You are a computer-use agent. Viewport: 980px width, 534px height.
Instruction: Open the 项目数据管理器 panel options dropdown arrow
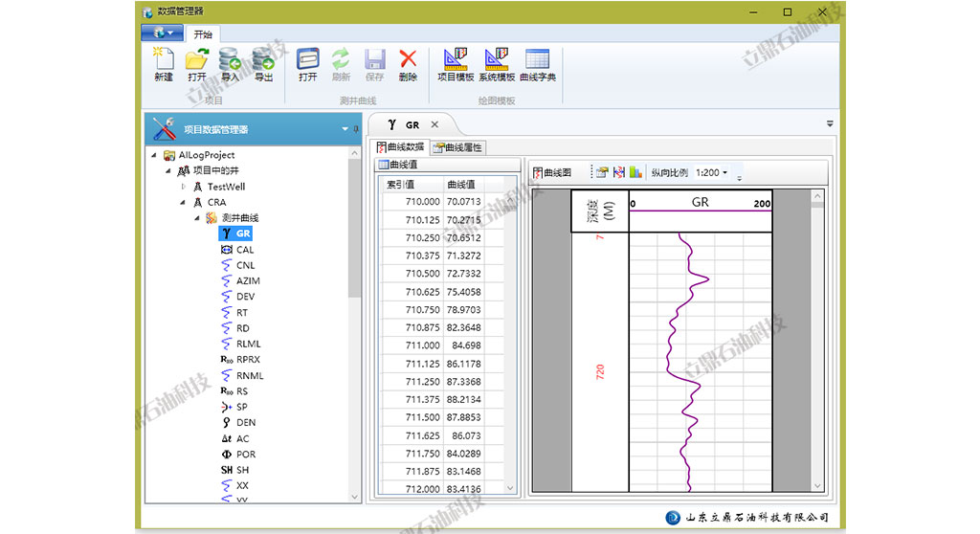click(x=345, y=129)
